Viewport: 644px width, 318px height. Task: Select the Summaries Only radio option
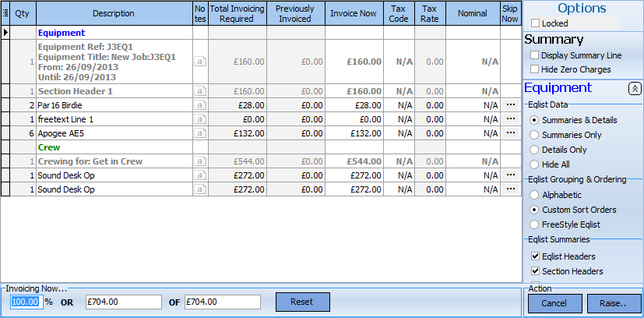pyautogui.click(x=534, y=135)
